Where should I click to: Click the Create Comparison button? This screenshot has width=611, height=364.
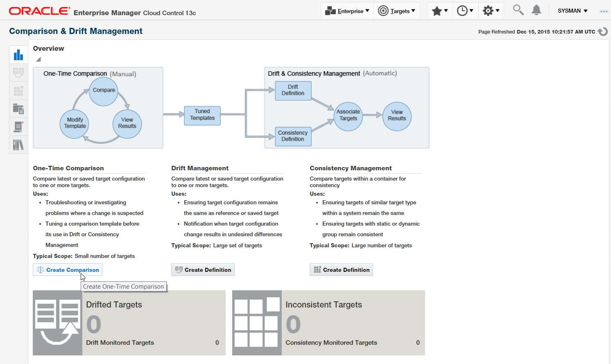click(68, 270)
